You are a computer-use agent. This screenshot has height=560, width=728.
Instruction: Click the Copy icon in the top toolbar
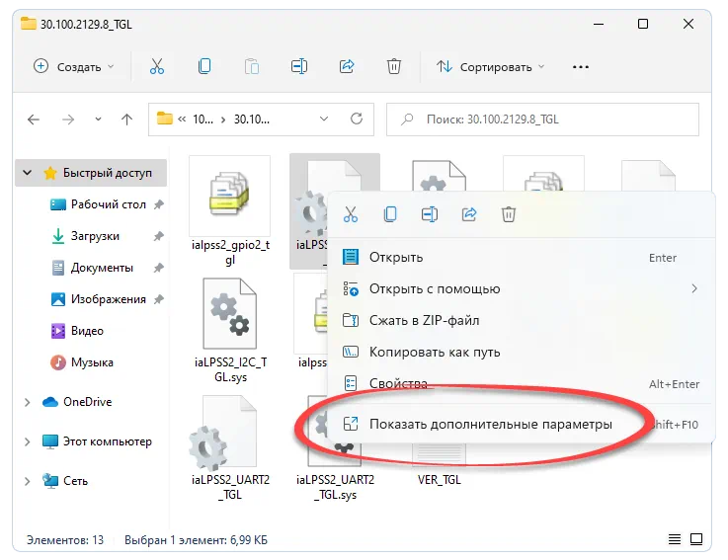coord(204,67)
